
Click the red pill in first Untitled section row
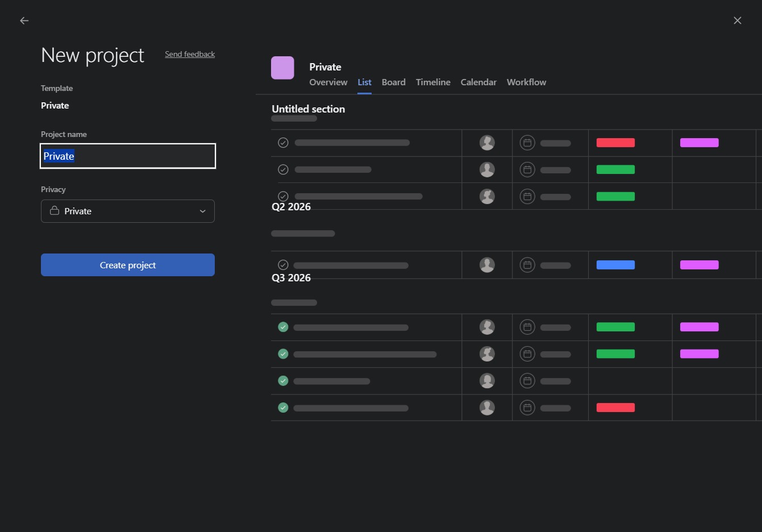[x=615, y=143]
